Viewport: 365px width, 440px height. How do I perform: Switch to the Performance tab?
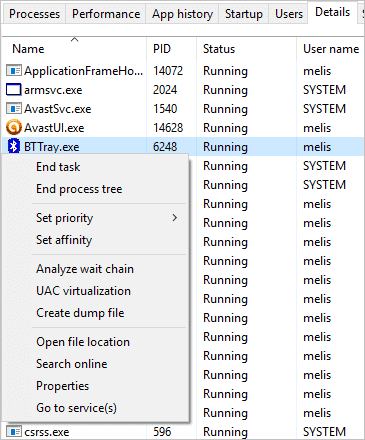106,14
